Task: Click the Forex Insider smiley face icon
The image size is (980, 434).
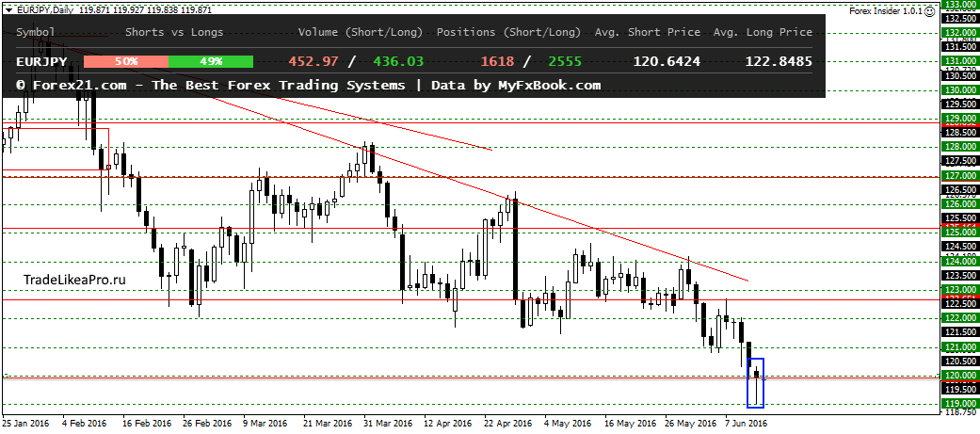Action: [x=929, y=11]
